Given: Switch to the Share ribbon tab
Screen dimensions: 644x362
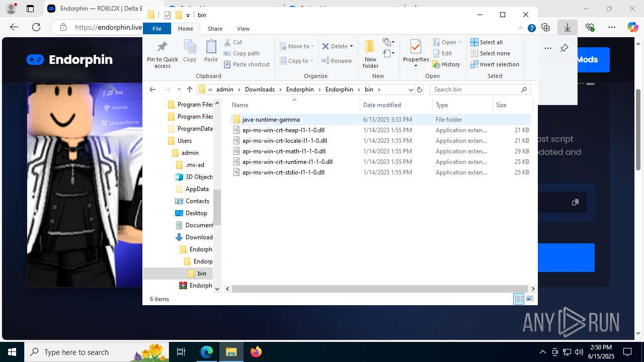Looking at the screenshot, I should pyautogui.click(x=215, y=29).
